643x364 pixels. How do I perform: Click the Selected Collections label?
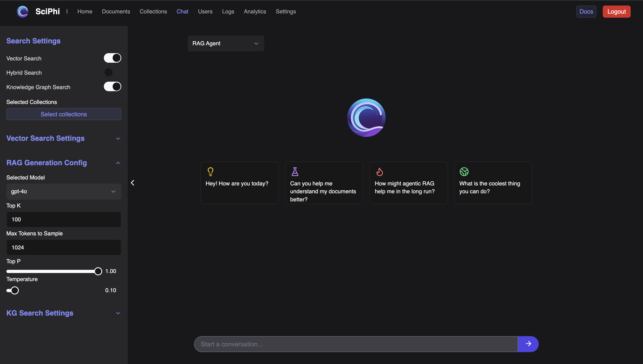31,102
